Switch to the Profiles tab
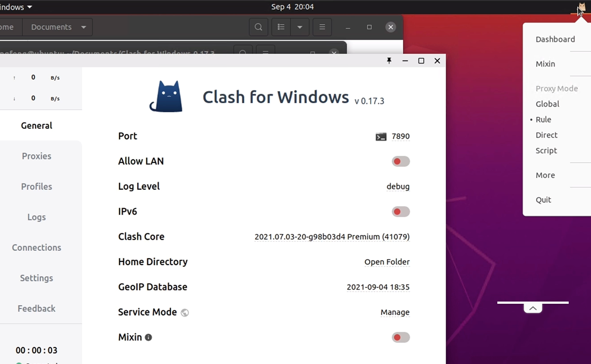The image size is (591, 364). pos(37,186)
